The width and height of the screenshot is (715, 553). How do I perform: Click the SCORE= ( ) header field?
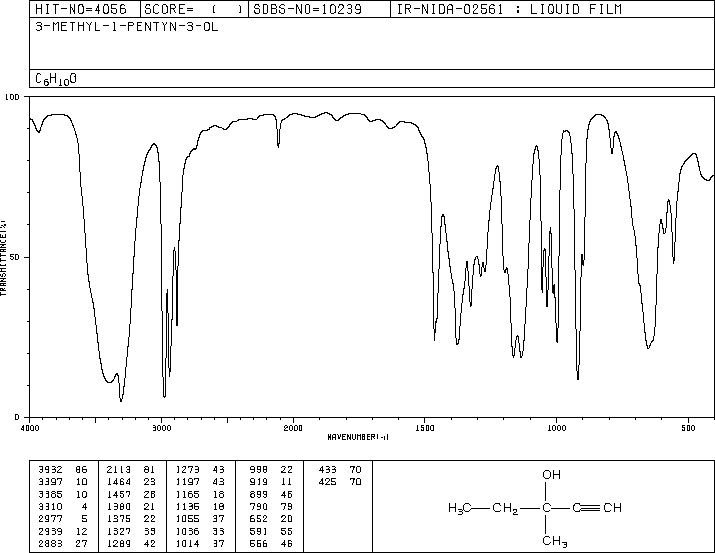194,9
